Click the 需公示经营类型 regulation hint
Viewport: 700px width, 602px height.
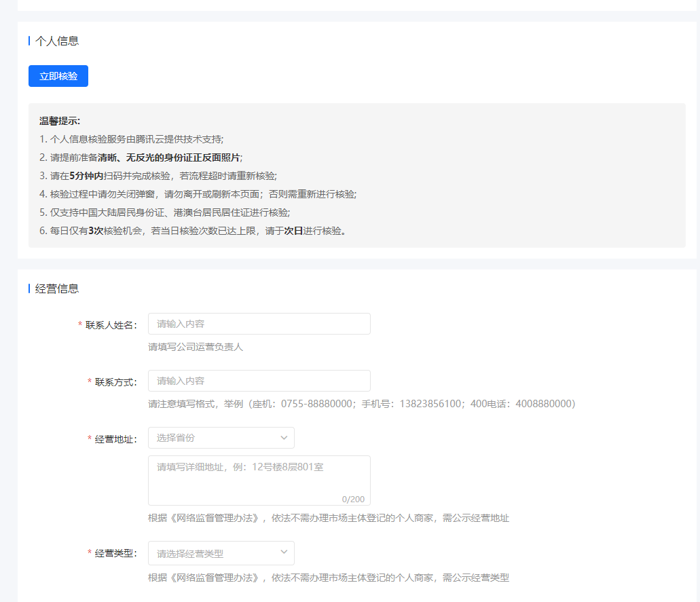(329, 578)
